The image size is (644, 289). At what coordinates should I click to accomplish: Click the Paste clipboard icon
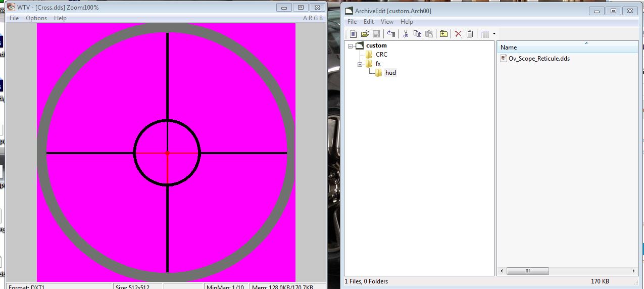(x=429, y=34)
